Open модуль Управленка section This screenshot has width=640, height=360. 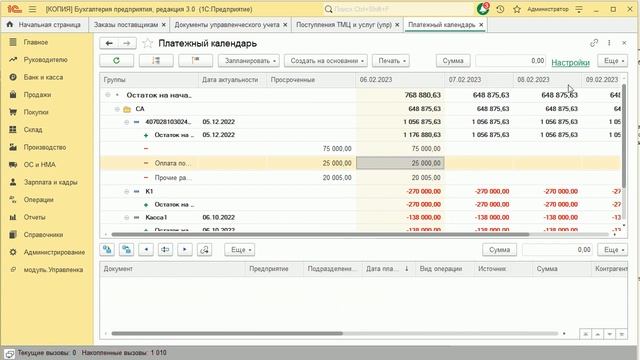53,270
